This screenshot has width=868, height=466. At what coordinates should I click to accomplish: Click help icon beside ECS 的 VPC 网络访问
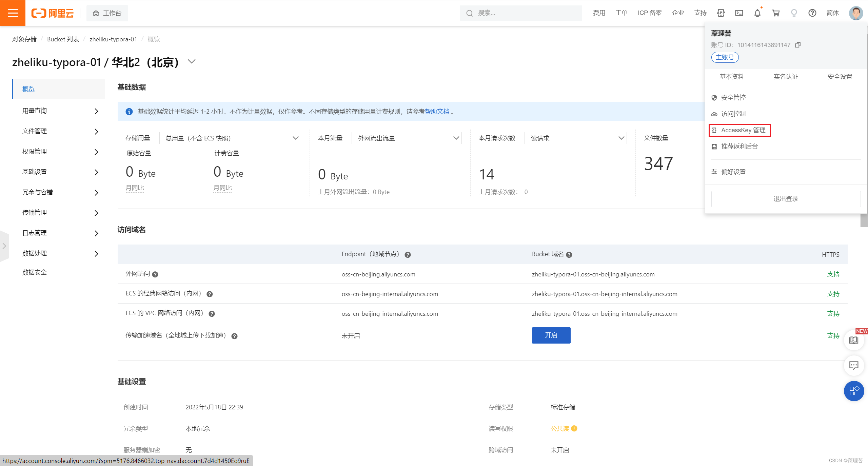tap(212, 314)
